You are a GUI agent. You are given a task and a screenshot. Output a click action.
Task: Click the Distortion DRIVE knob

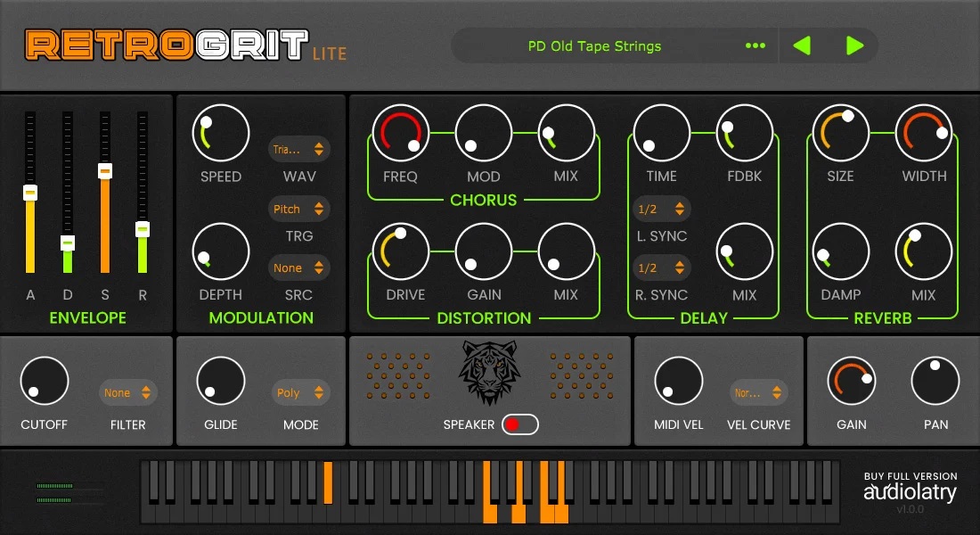401,251
